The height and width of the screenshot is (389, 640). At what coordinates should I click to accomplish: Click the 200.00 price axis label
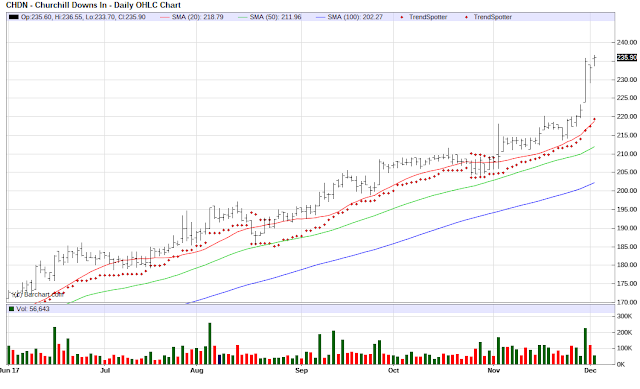tap(627, 191)
